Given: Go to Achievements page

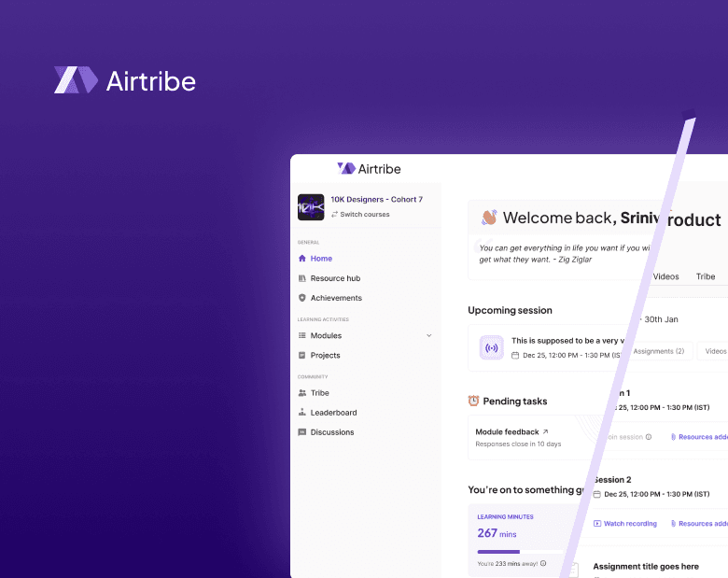Looking at the screenshot, I should pyautogui.click(x=336, y=298).
